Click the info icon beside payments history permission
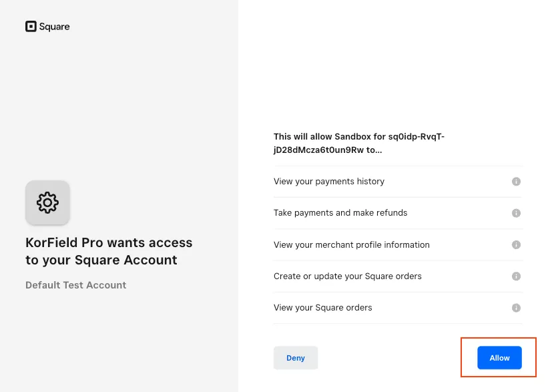Image resolution: width=554 pixels, height=392 pixels. [516, 181]
